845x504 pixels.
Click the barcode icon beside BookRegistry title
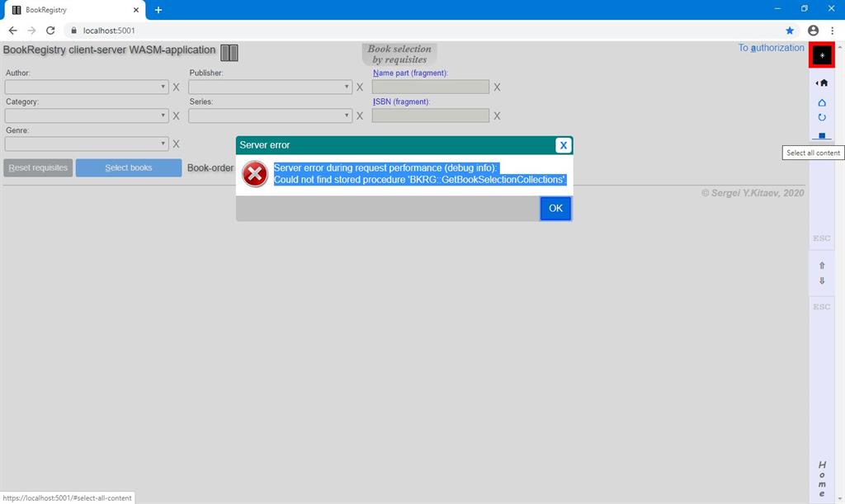point(228,52)
